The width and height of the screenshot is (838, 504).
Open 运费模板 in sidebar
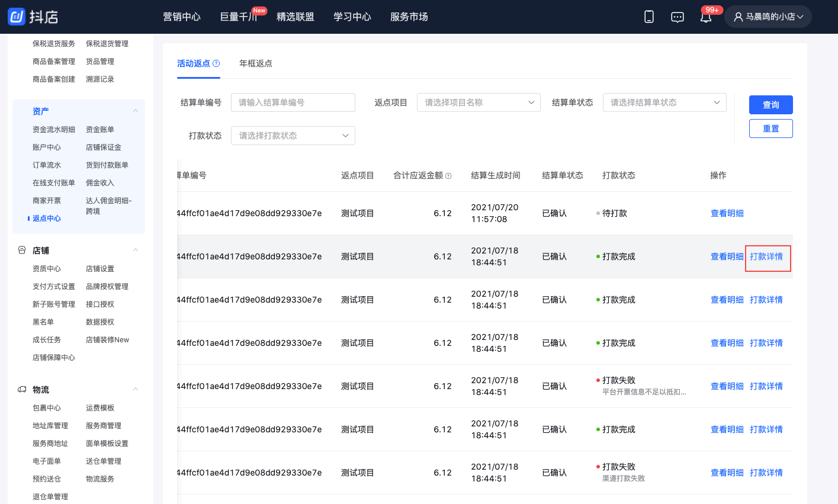tap(100, 408)
